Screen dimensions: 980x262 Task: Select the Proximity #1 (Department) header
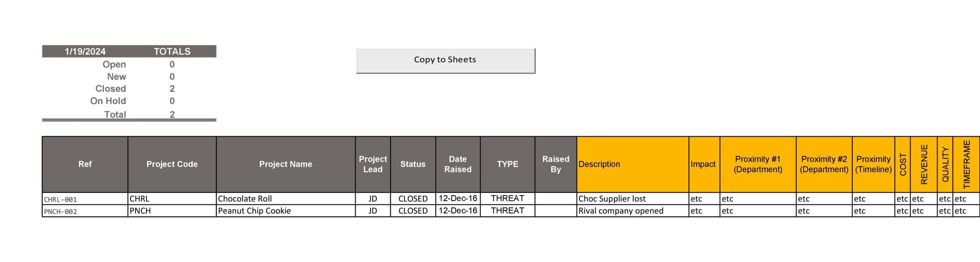pos(758,164)
